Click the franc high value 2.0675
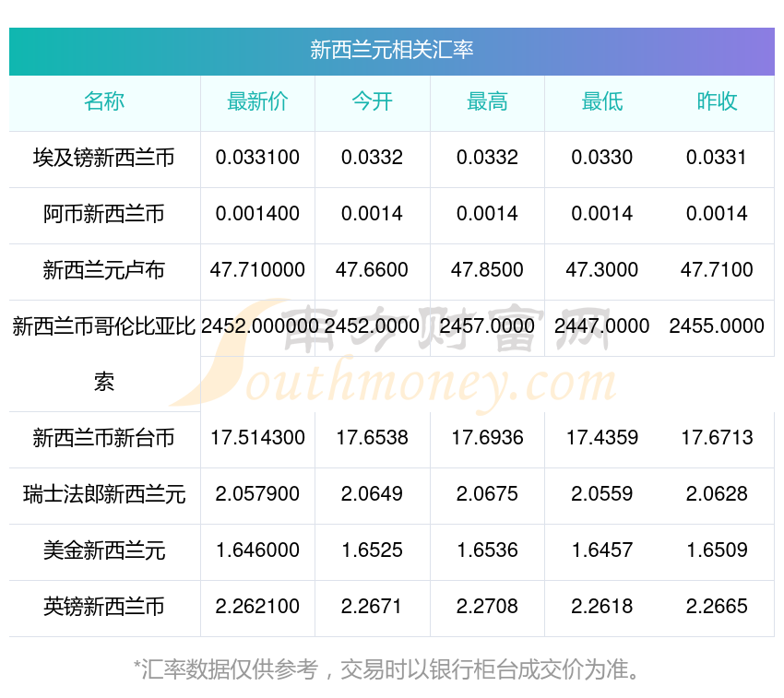Viewport: 784px width, 698px height. (x=487, y=494)
